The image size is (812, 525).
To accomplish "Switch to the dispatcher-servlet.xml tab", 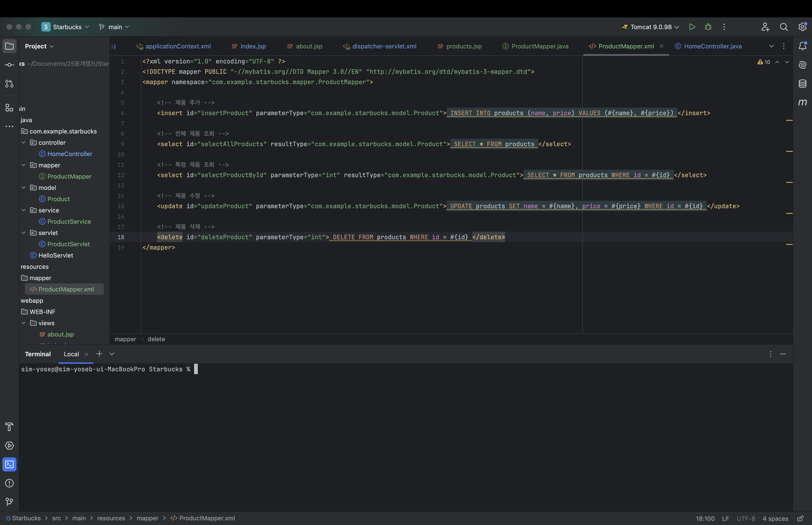I will (x=384, y=46).
